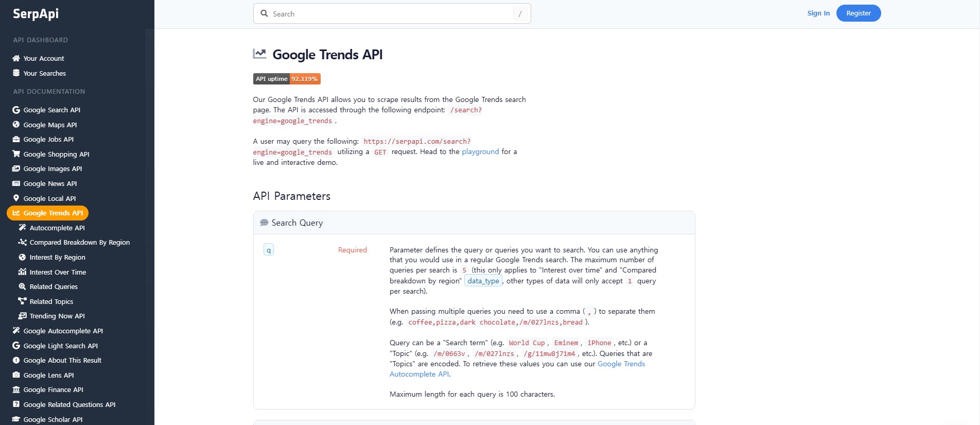
Task: Click the Sign In link
Action: tap(818, 13)
